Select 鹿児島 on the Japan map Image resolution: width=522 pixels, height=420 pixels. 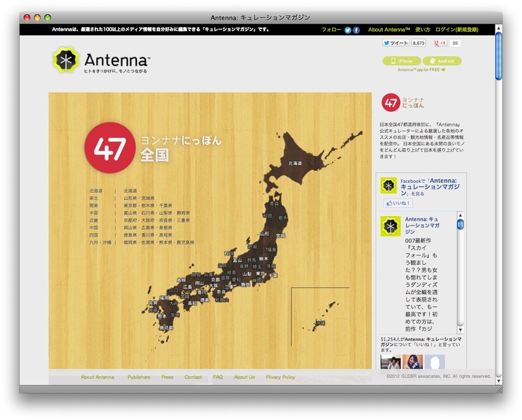pos(166,328)
